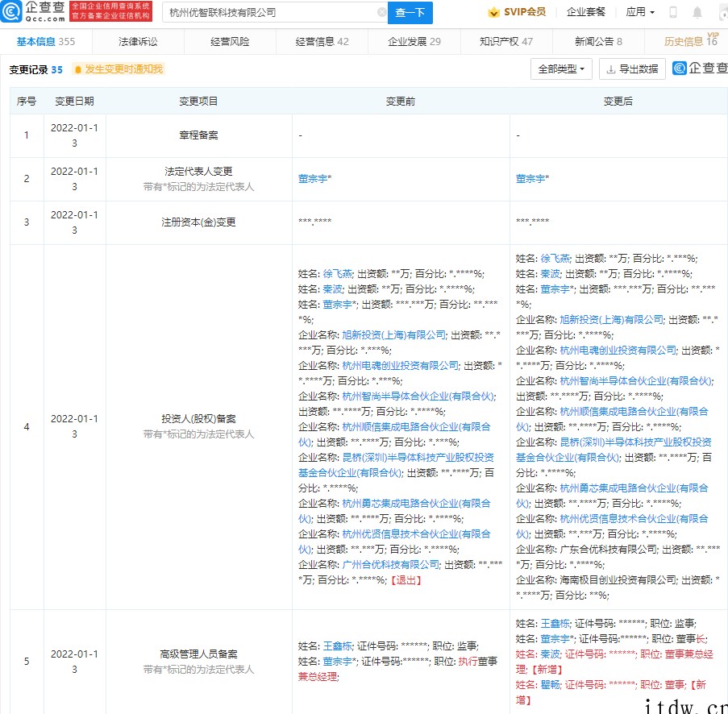Screen dimensions: 728x714
Task: Open 徐飞燕 link in 变更前 column
Action: [x=338, y=274]
